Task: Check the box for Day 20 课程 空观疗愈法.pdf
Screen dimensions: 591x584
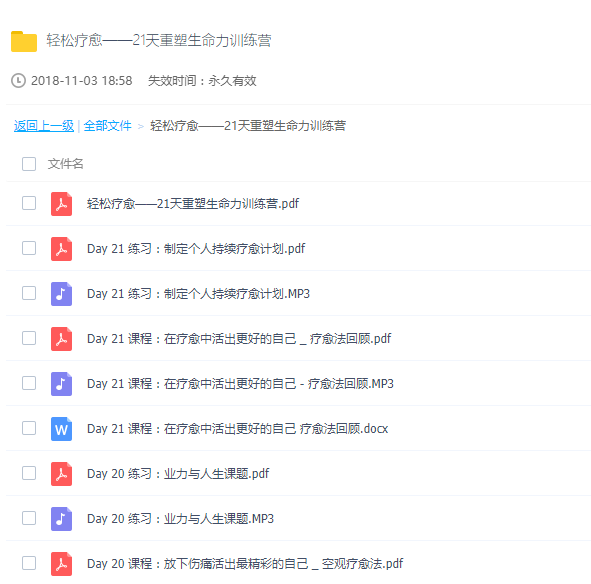Action: (29, 563)
